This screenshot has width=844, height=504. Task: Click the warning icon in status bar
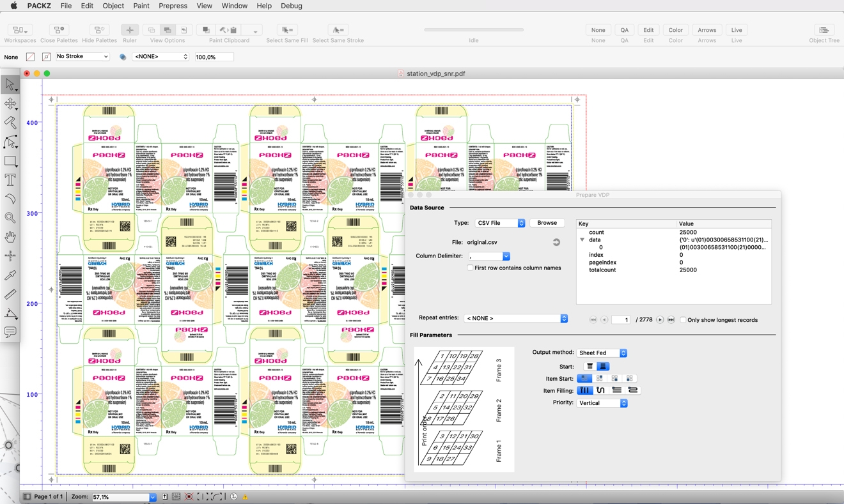click(245, 497)
